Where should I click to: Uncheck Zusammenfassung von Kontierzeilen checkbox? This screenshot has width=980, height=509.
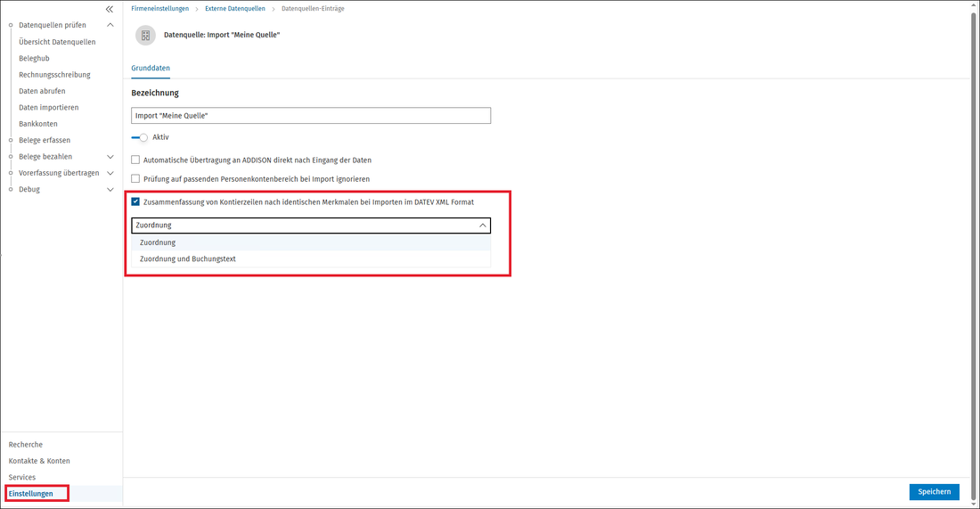pyautogui.click(x=135, y=202)
